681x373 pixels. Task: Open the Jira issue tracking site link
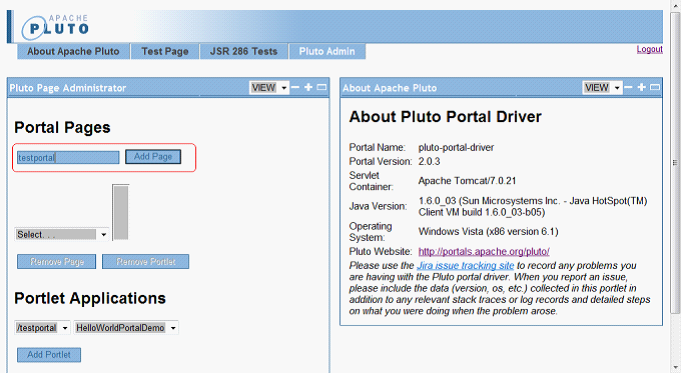tap(465, 265)
